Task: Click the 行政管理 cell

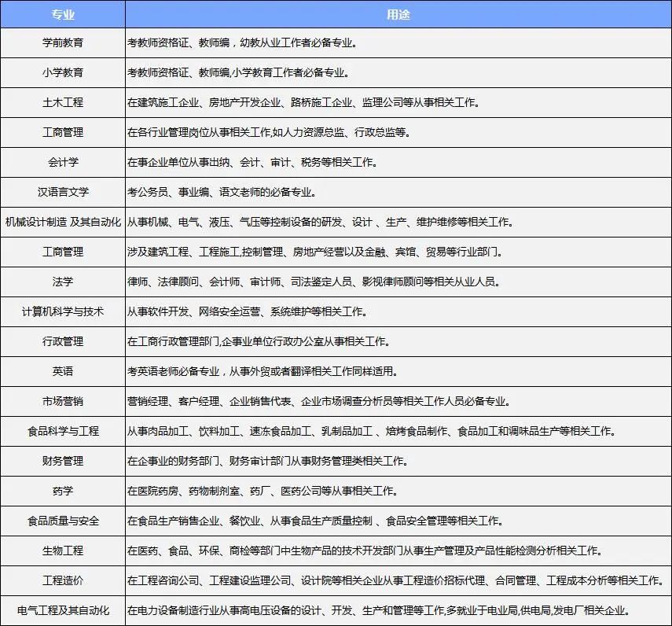Action: [63, 341]
